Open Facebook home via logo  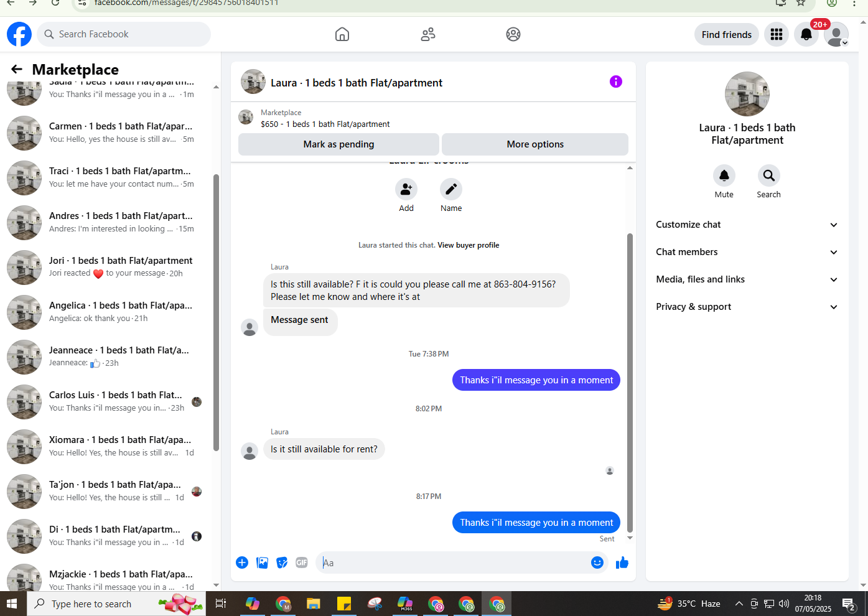(19, 34)
